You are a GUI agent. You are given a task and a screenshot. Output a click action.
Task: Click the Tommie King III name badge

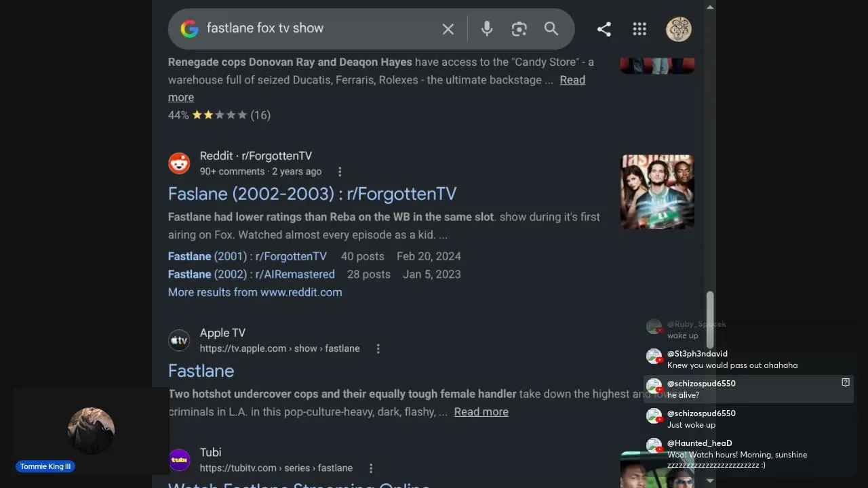point(45,466)
